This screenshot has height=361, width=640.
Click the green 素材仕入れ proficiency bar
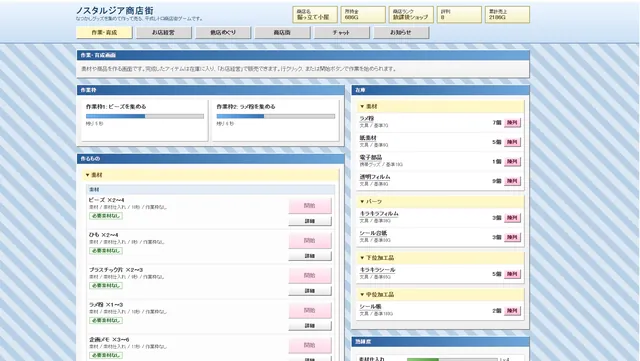452,359
